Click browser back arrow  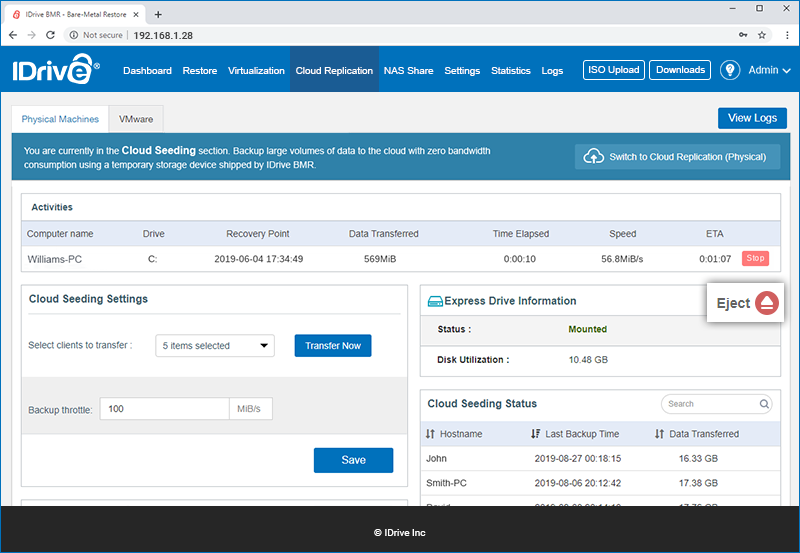(x=13, y=35)
